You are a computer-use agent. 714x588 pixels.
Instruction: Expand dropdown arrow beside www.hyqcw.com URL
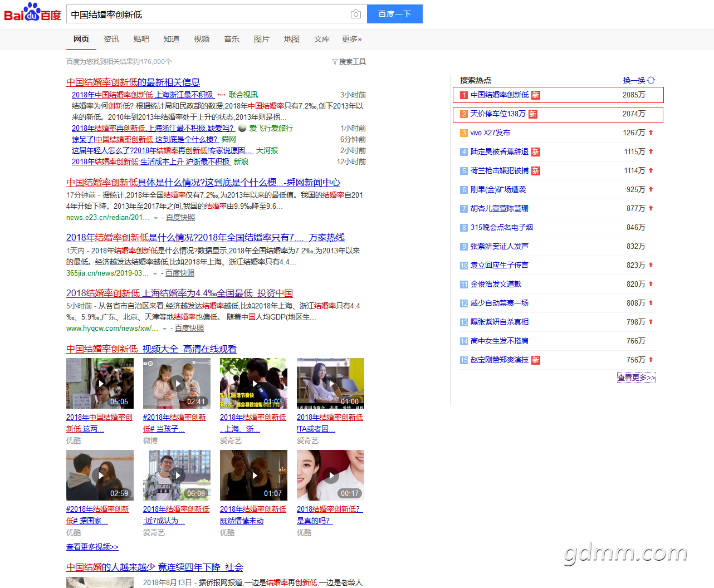click(164, 329)
